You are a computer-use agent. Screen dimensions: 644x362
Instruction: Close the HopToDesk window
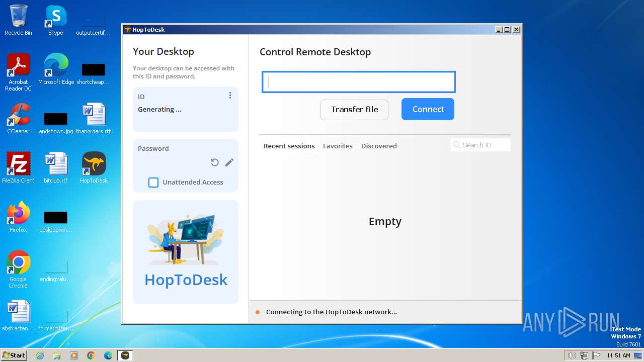[x=516, y=30]
